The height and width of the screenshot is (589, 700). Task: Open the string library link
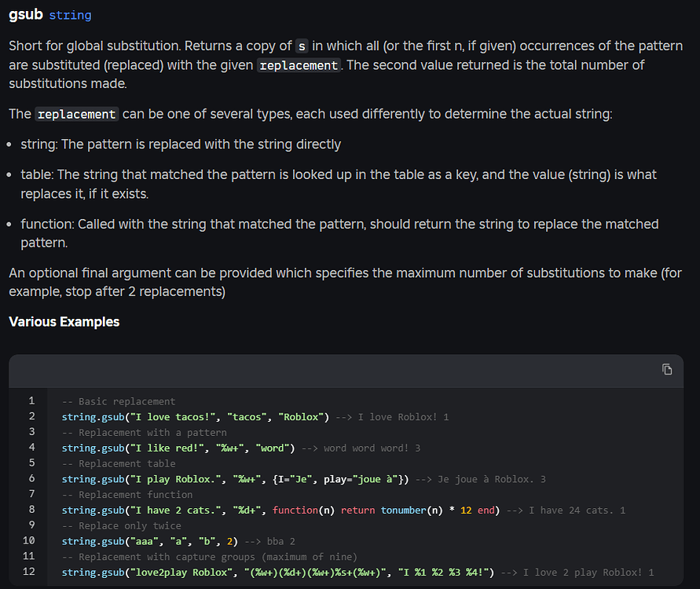tap(70, 15)
